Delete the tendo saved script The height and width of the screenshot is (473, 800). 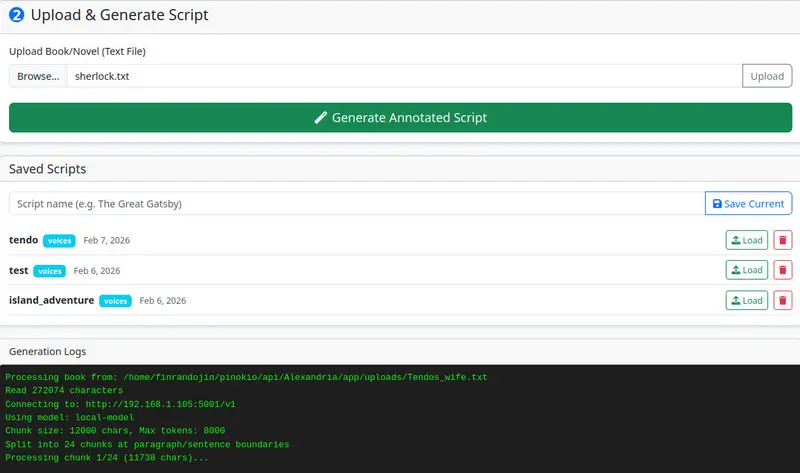[783, 240]
